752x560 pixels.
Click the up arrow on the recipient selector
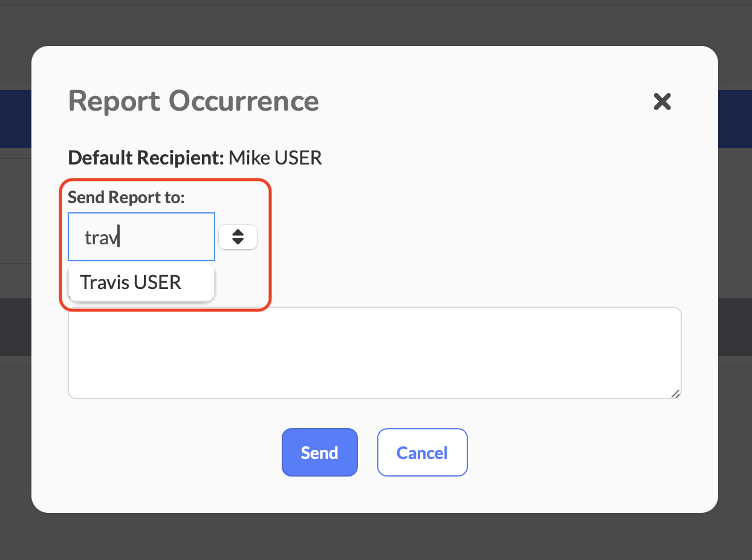(x=238, y=232)
